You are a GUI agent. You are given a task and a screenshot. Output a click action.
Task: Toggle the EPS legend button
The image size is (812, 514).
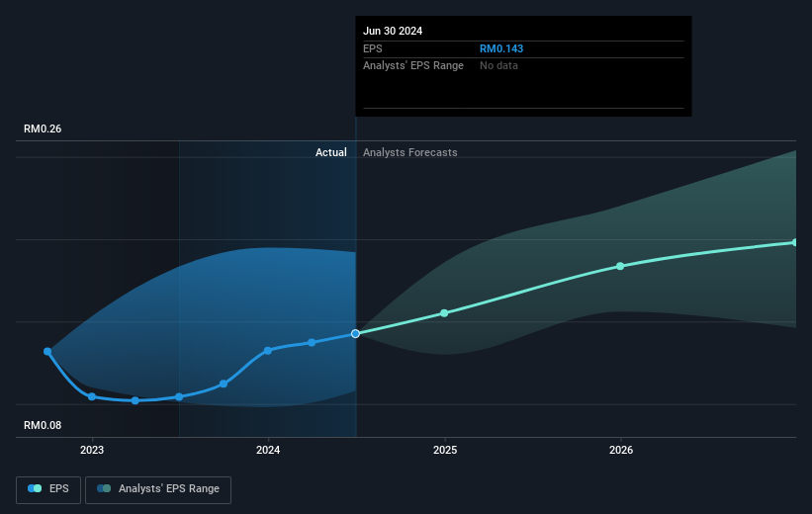(x=48, y=489)
